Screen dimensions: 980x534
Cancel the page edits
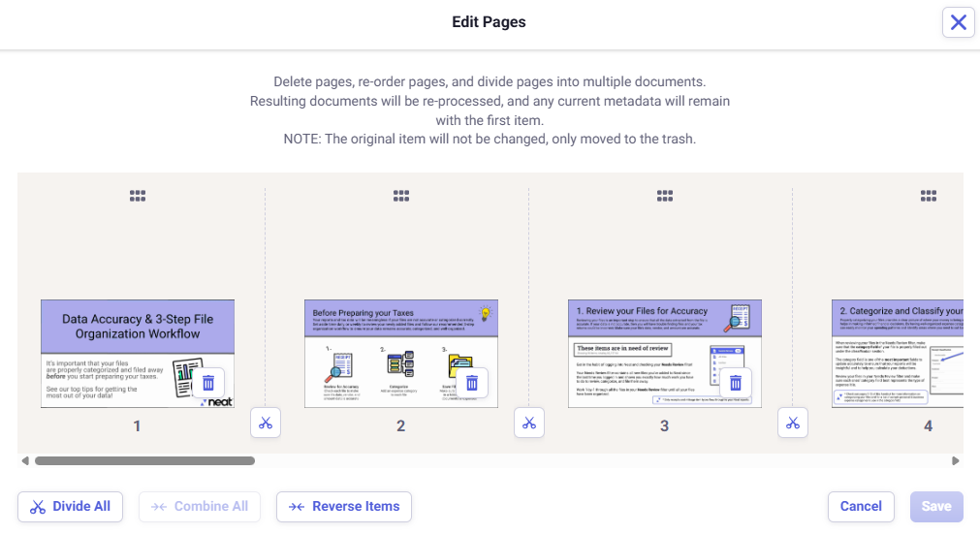861,506
